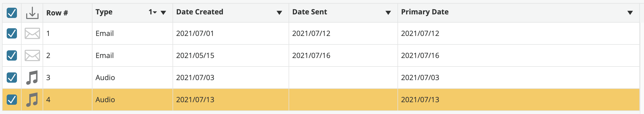
Task: Click the audio note icon in row 3
Action: click(32, 78)
